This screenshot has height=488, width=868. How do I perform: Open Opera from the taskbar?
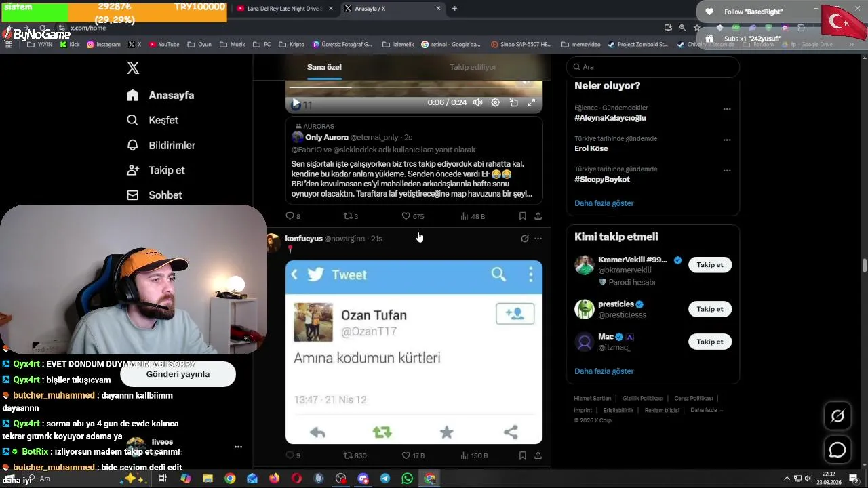point(296,479)
